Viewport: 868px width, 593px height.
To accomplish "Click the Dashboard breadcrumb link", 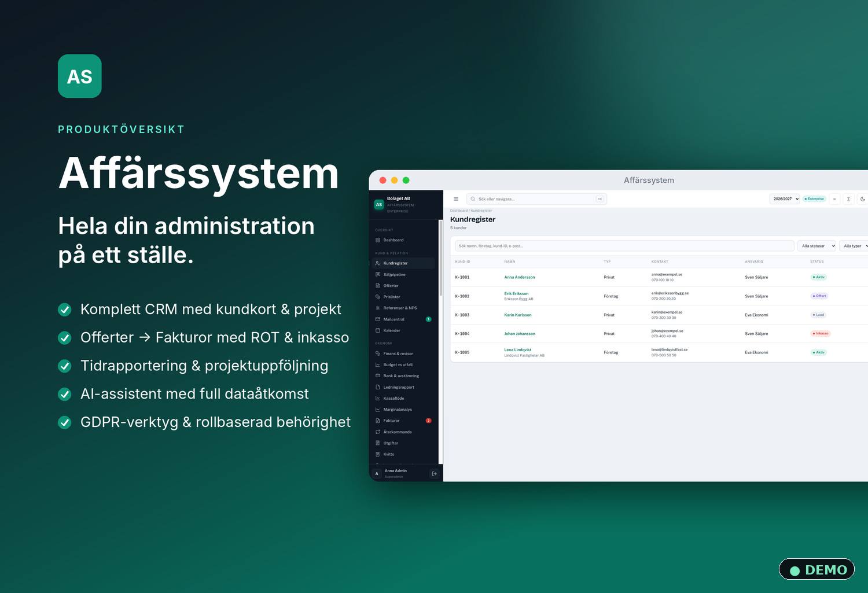I will tap(459, 211).
